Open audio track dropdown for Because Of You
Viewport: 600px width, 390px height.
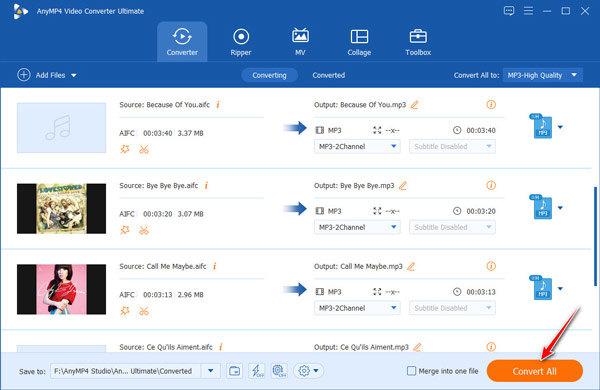[x=357, y=146]
